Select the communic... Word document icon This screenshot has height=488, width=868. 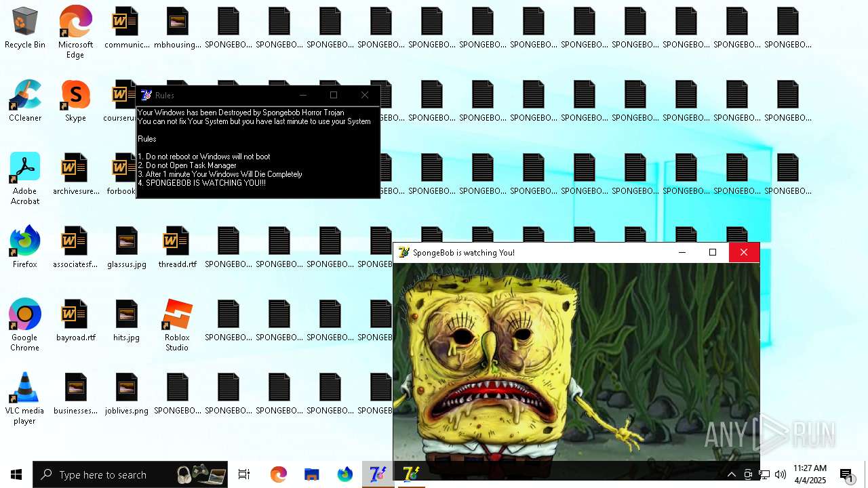pos(127,28)
